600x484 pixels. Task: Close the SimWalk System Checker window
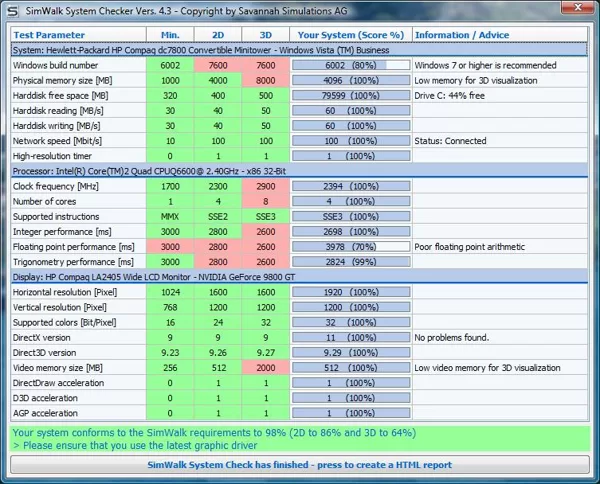coord(578,7)
